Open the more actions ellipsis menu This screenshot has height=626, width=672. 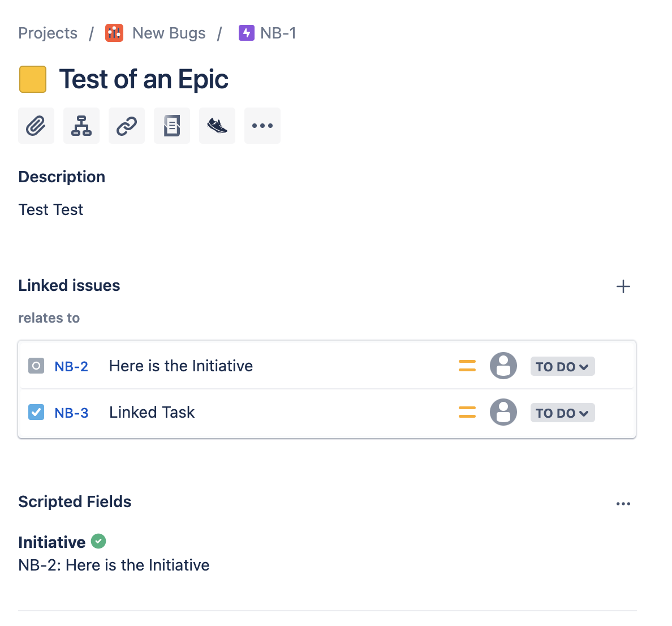tap(262, 126)
